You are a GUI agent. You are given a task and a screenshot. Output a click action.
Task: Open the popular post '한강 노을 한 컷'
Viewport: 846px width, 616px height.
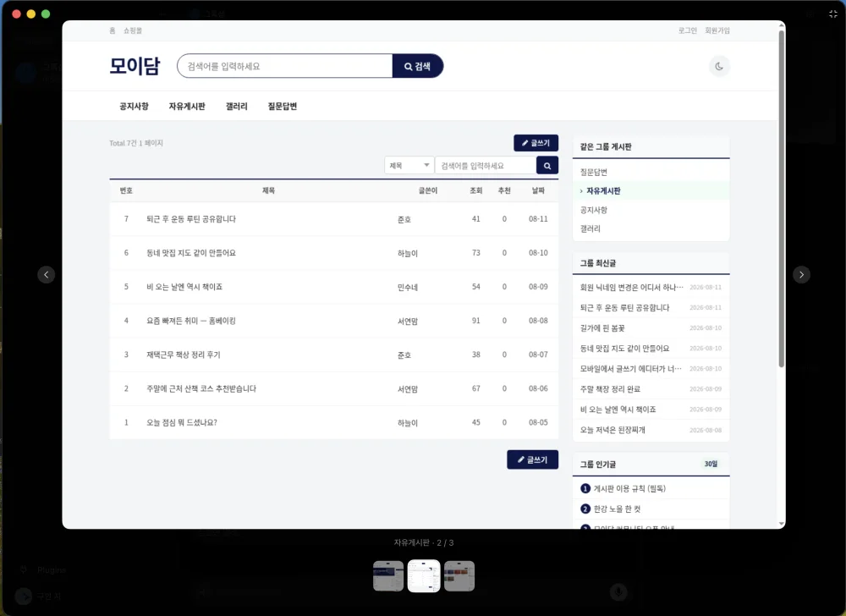pyautogui.click(x=618, y=509)
